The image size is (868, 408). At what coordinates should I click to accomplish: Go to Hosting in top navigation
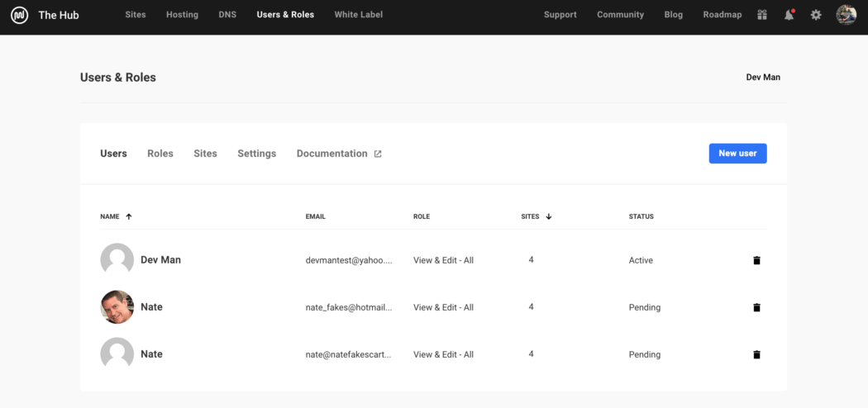[182, 15]
